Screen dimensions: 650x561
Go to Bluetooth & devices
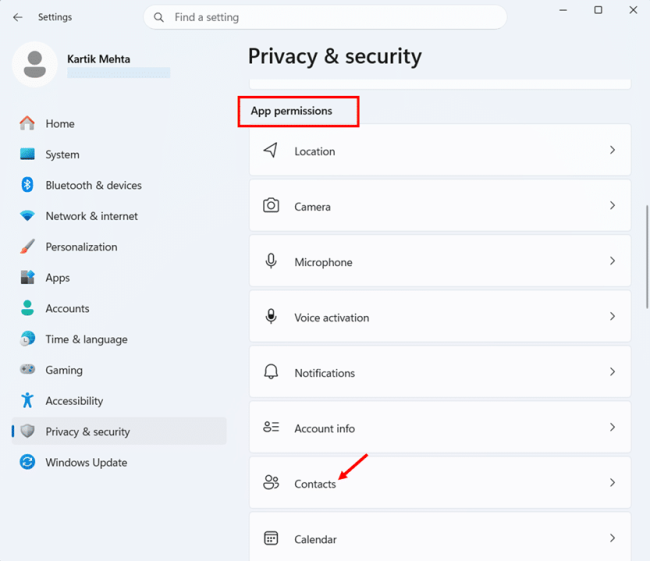pyautogui.click(x=94, y=185)
